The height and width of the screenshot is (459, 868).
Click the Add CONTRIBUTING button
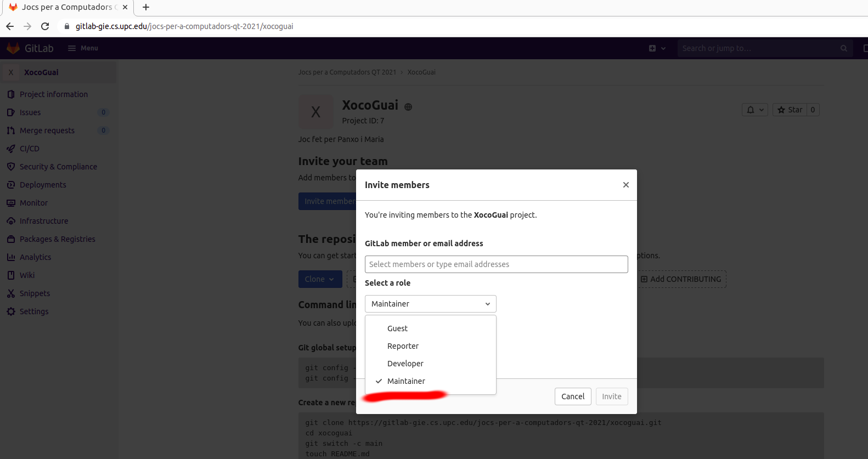pos(680,279)
